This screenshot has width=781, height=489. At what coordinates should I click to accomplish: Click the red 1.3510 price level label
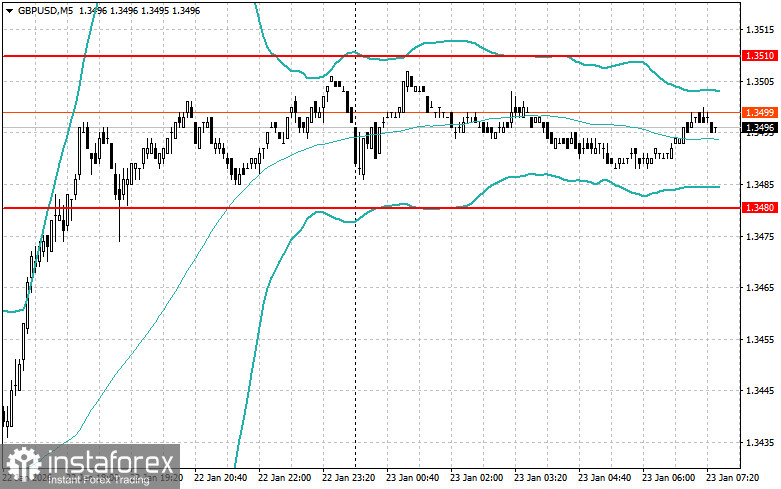coord(760,56)
